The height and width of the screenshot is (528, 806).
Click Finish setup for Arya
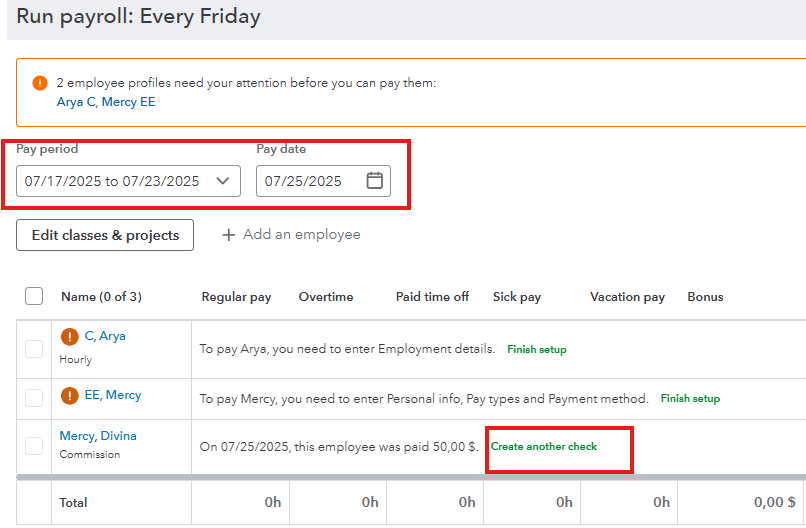pyautogui.click(x=537, y=350)
